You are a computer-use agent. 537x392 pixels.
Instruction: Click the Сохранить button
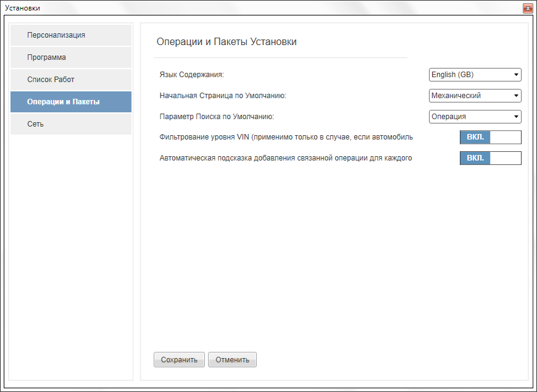(x=179, y=360)
